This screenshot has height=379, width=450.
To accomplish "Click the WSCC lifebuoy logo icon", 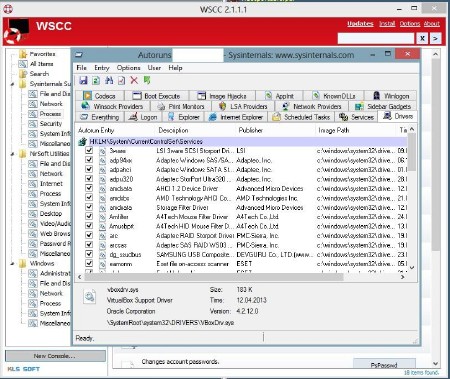I will pos(16,32).
